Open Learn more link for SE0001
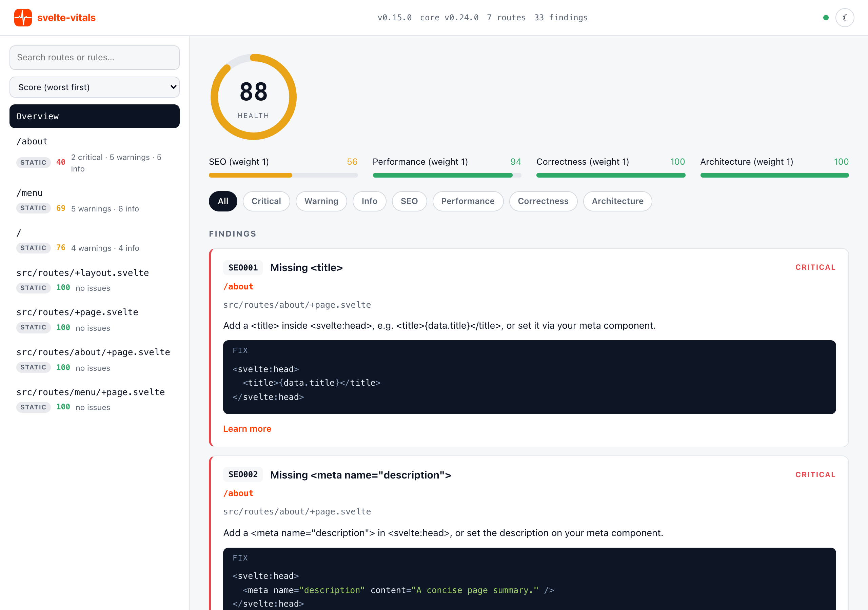The image size is (868, 610). [x=247, y=429]
